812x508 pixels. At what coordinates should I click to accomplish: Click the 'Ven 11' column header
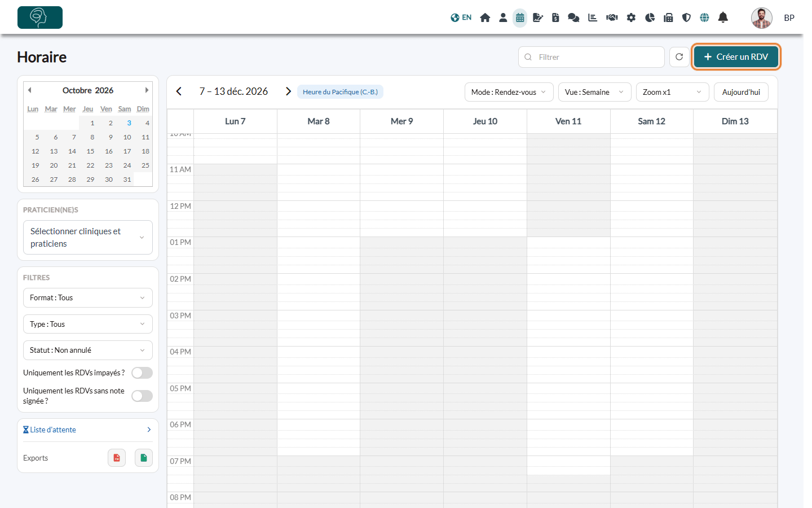coord(568,121)
